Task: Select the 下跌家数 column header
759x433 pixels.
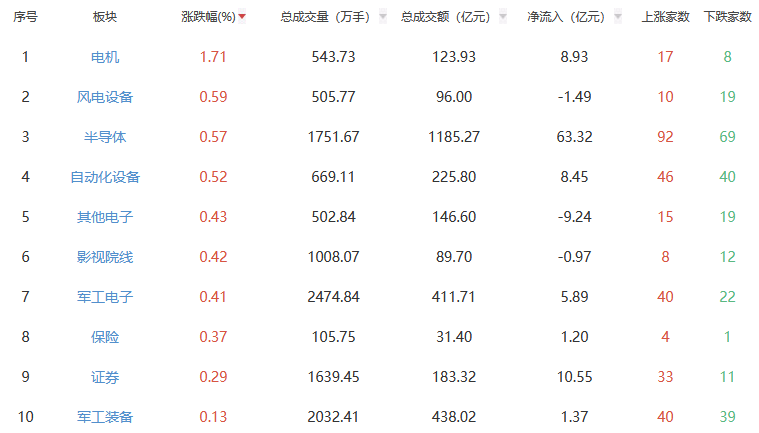Action: coord(727,17)
